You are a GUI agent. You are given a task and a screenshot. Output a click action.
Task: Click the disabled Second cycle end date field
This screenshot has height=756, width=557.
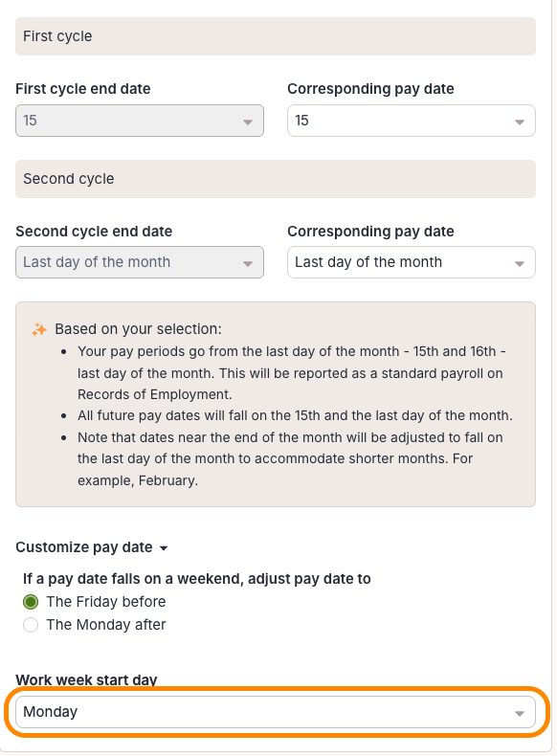pos(140,262)
